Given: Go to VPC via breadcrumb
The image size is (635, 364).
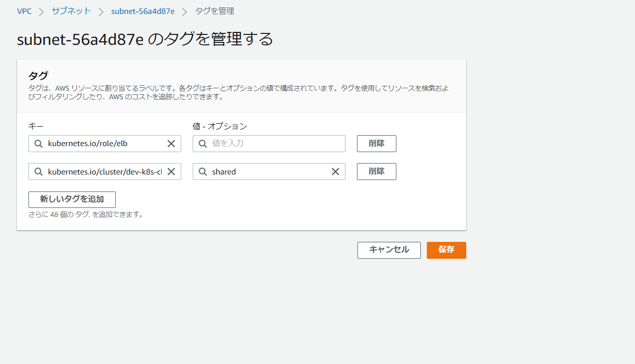Looking at the screenshot, I should (x=24, y=11).
